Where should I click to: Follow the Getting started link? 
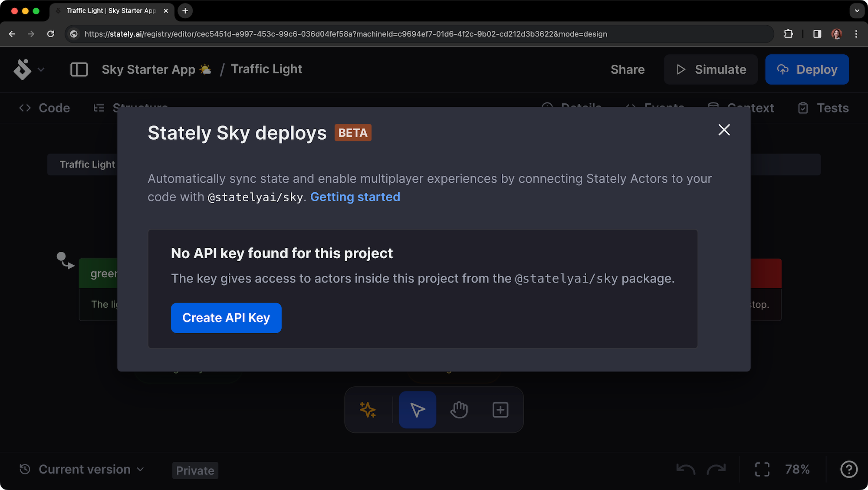click(x=355, y=197)
